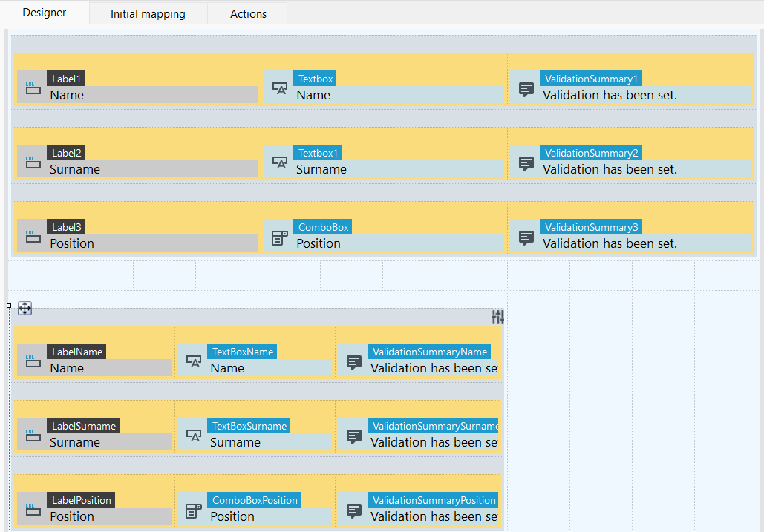The width and height of the screenshot is (764, 532).
Task: Click the validation icon beside ValidationSummary1
Action: pyautogui.click(x=526, y=90)
